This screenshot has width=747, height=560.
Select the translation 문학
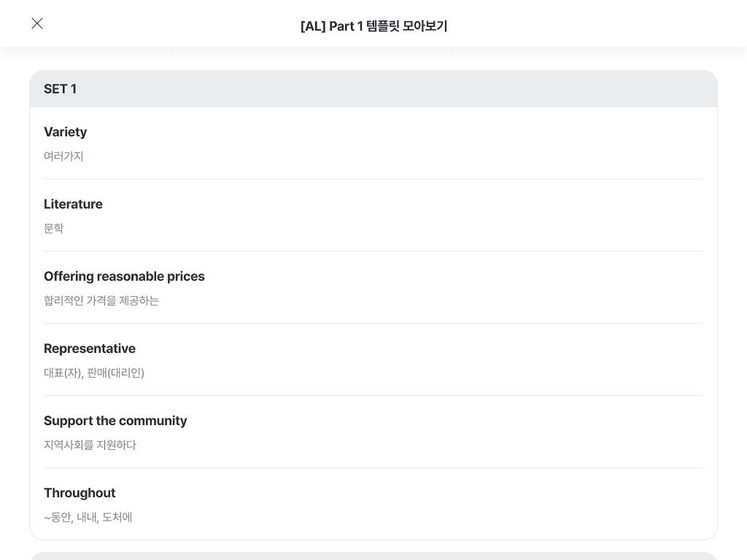click(54, 228)
